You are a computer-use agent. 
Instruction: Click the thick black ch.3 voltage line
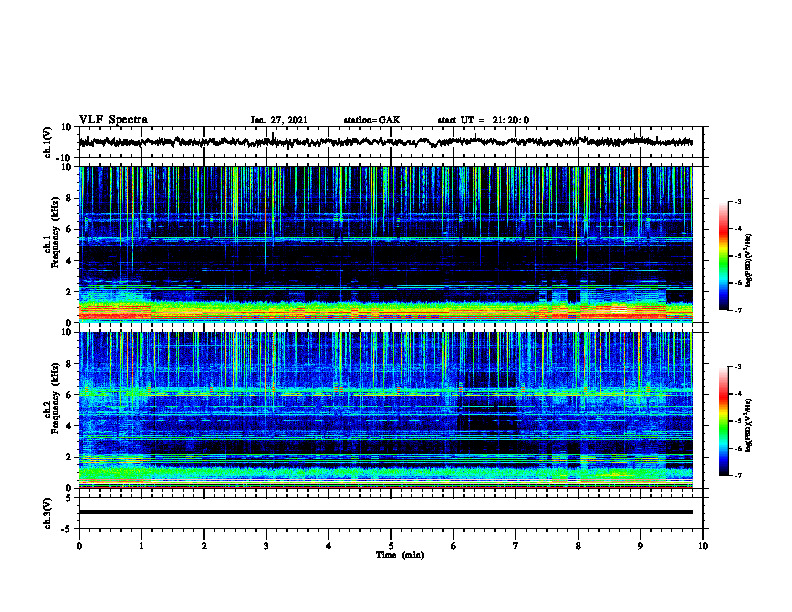point(385,512)
